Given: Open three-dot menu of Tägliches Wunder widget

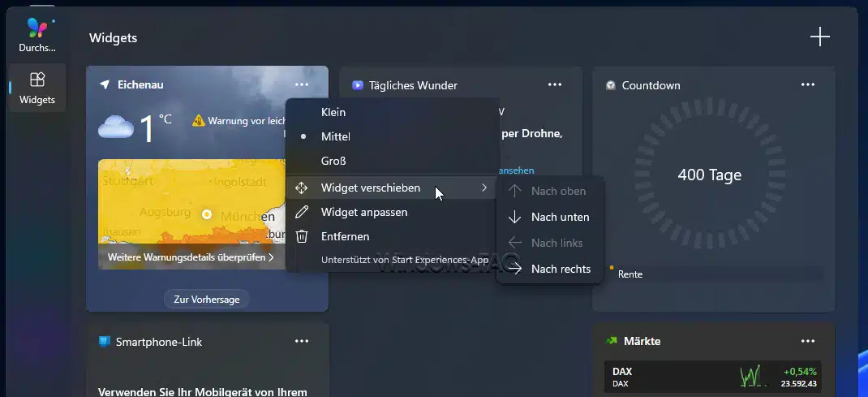Looking at the screenshot, I should click(555, 85).
